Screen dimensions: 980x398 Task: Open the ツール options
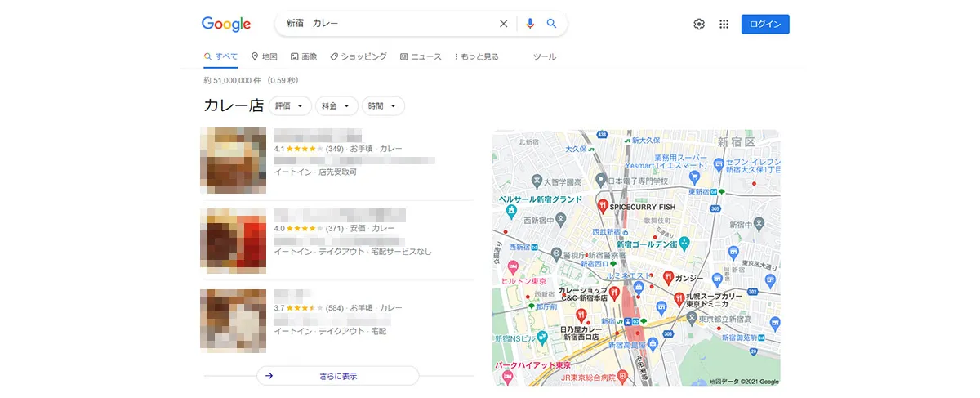coord(545,56)
